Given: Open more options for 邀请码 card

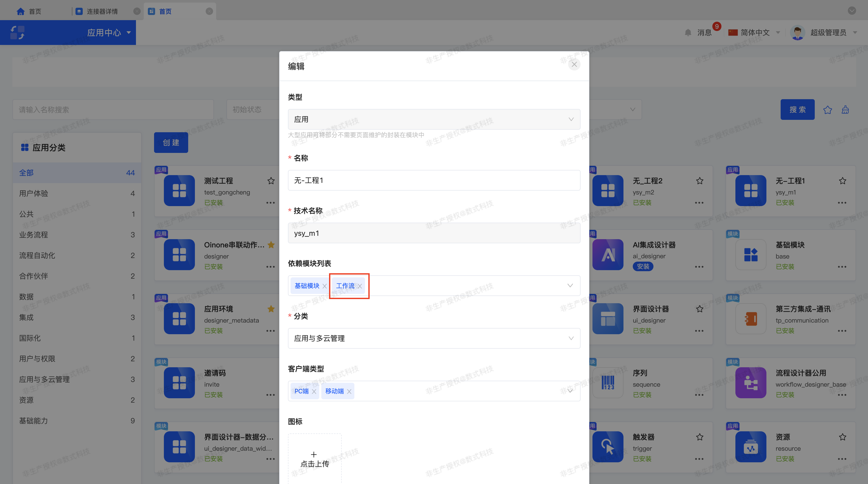Looking at the screenshot, I should click(x=271, y=395).
